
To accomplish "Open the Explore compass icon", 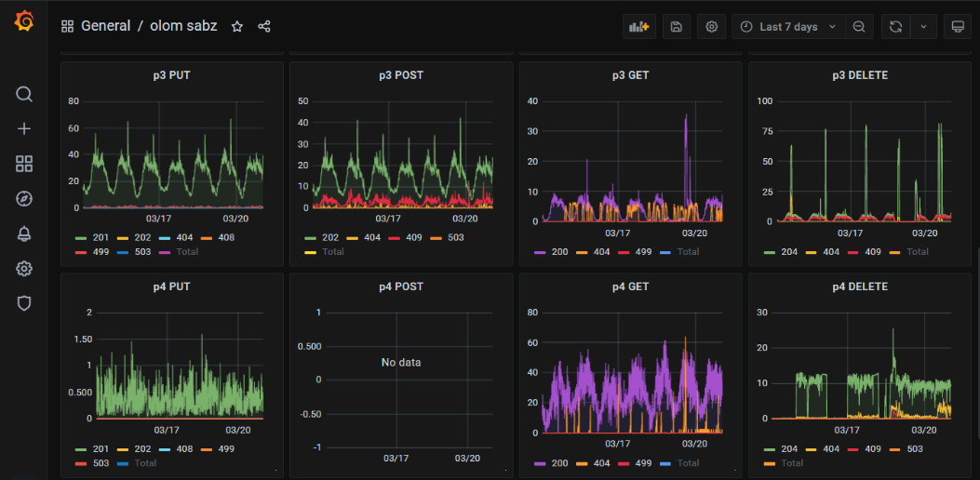I will (x=24, y=198).
